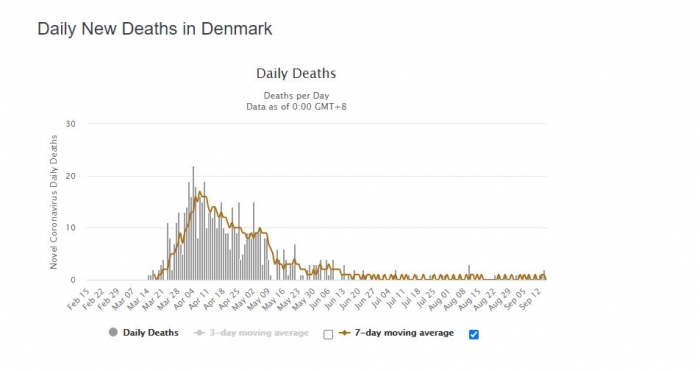Click the 3-day moving average legend marker
This screenshot has height=371, width=700.
click(200, 333)
